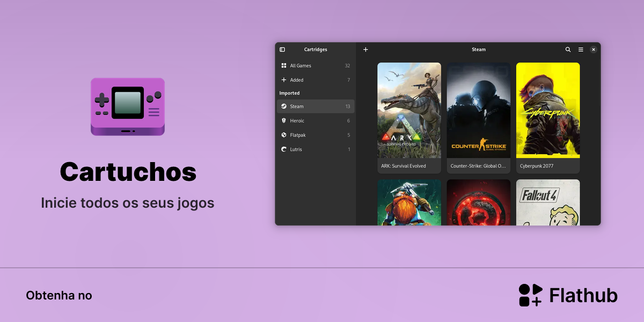The height and width of the screenshot is (322, 644).
Task: Click the Flatpak box icon
Action: pyautogui.click(x=284, y=135)
